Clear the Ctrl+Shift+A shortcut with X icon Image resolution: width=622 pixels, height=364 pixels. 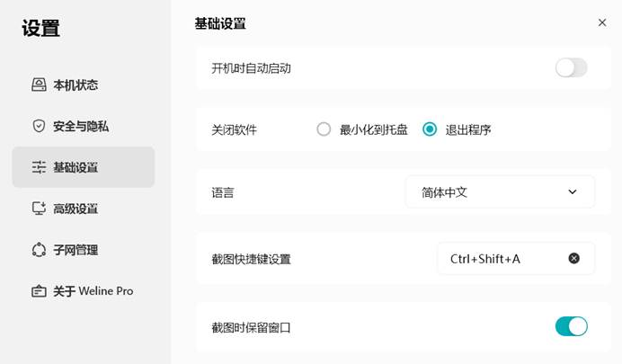click(x=573, y=259)
